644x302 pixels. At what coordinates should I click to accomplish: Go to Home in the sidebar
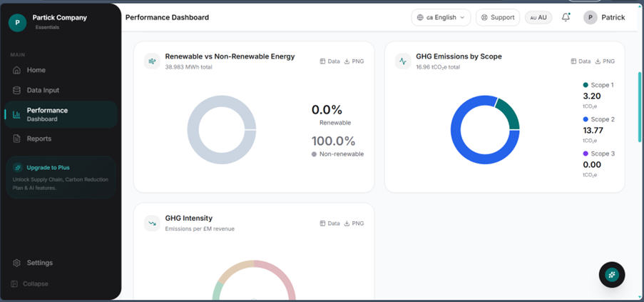[x=61, y=70]
